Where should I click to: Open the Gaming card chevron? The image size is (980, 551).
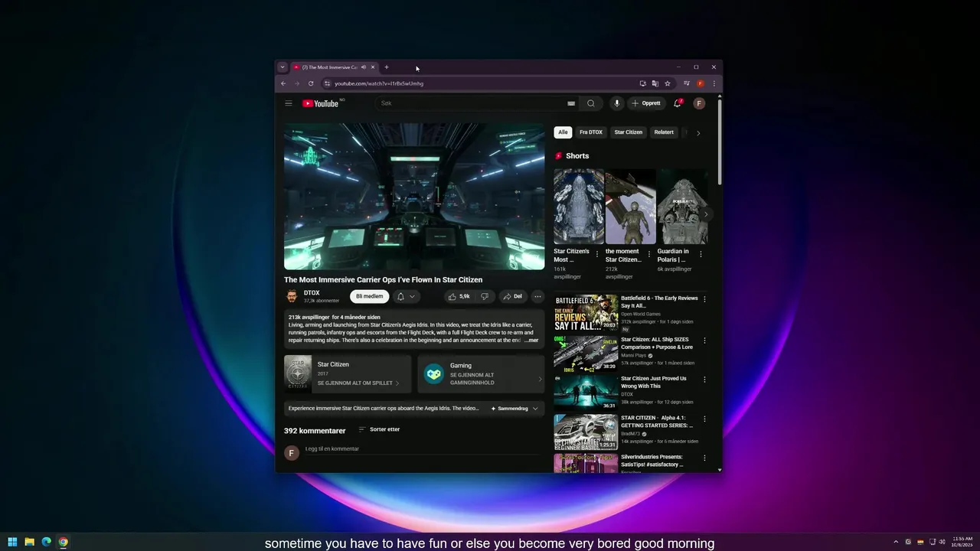click(x=540, y=379)
